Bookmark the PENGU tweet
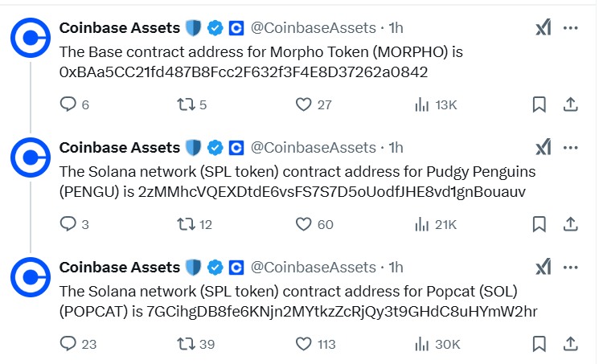Viewport: 599px width, 364px height. (540, 224)
